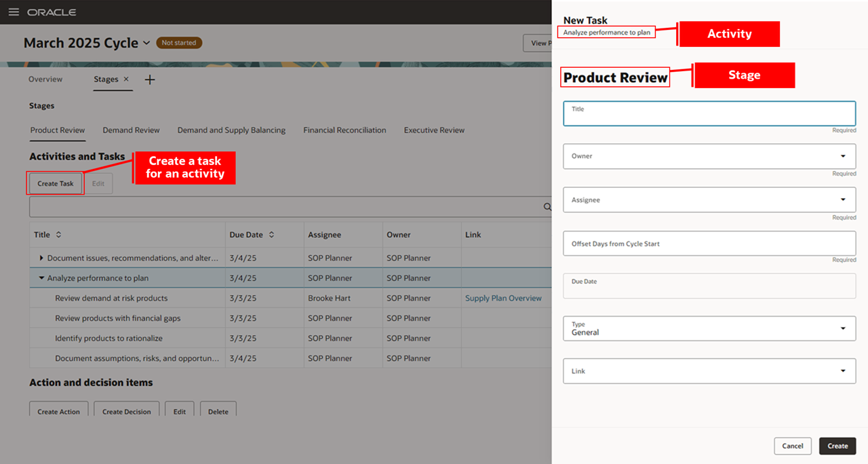Open the Executive Review stage tab

434,130
